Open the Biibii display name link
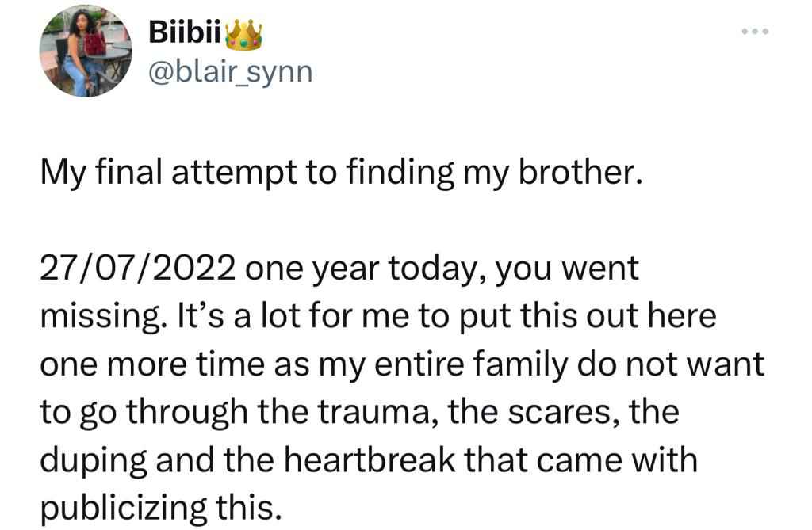812x530 pixels. pos(185,33)
